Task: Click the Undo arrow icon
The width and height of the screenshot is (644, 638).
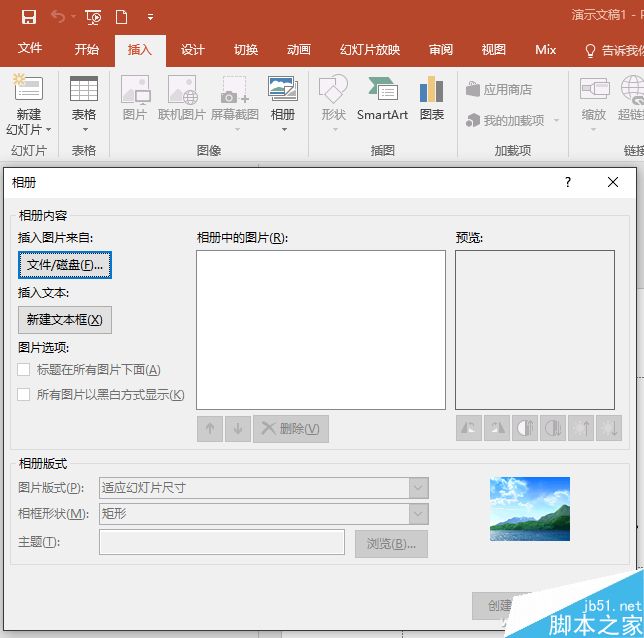Action: tap(58, 17)
